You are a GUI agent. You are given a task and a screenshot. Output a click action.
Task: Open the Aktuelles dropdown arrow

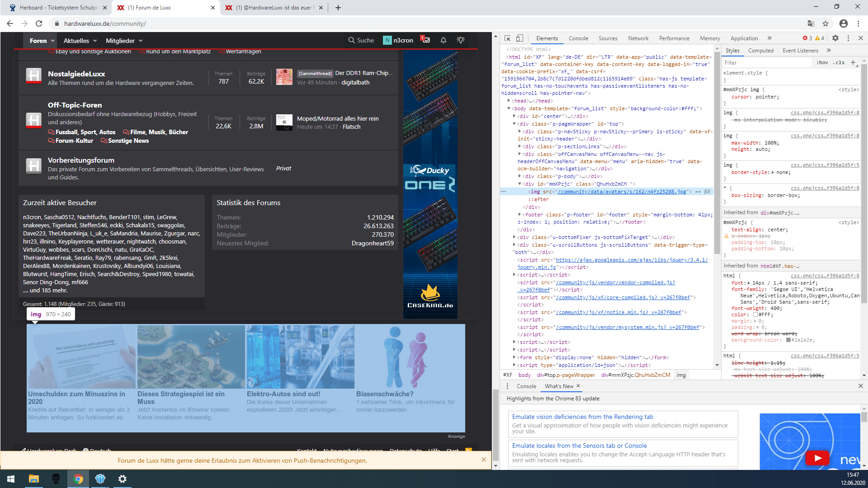[95, 41]
